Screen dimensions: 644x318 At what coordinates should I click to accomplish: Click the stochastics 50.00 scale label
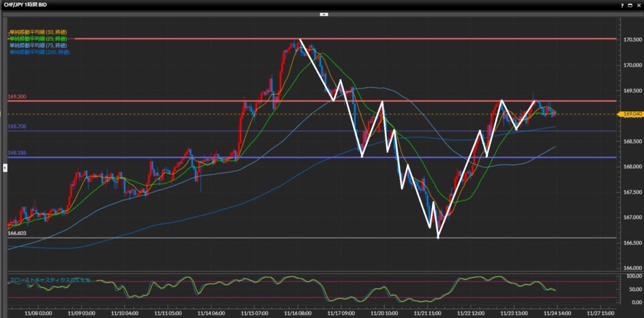click(x=633, y=288)
